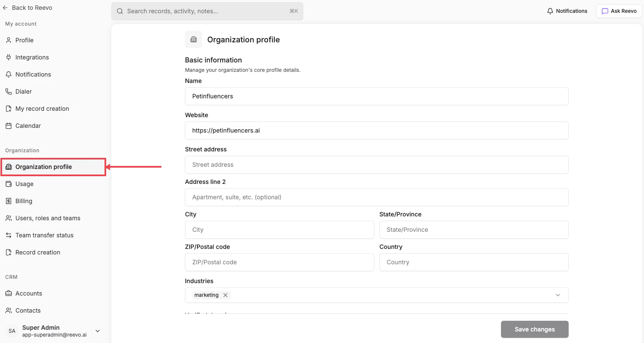644x343 pixels.
Task: Open CRM Accounts settings
Action: 54,293
